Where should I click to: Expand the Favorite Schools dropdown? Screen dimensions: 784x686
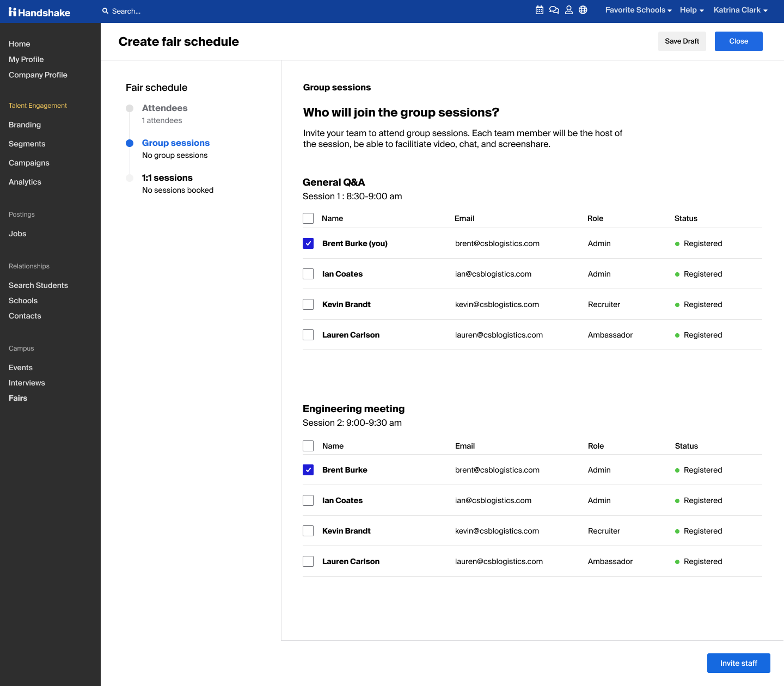(x=638, y=10)
